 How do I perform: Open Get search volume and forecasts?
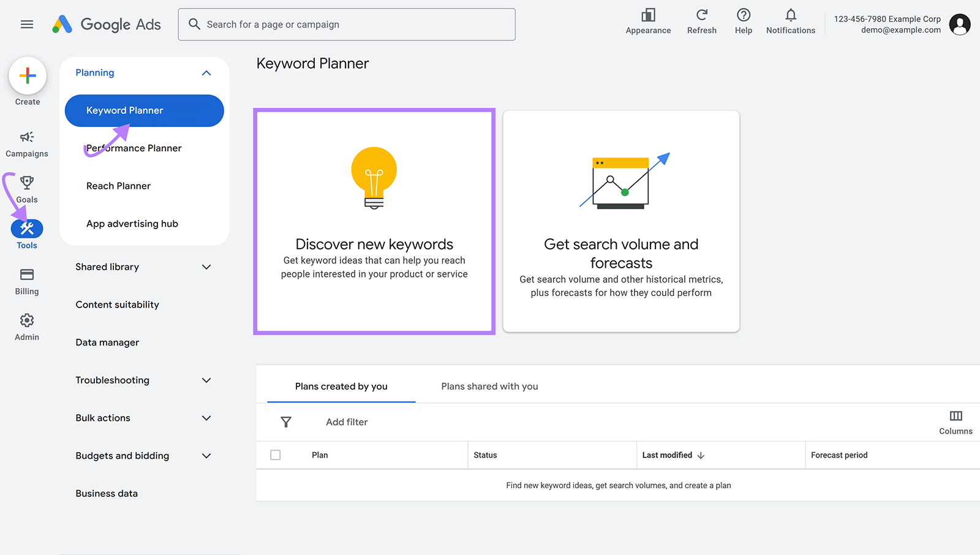(620, 221)
